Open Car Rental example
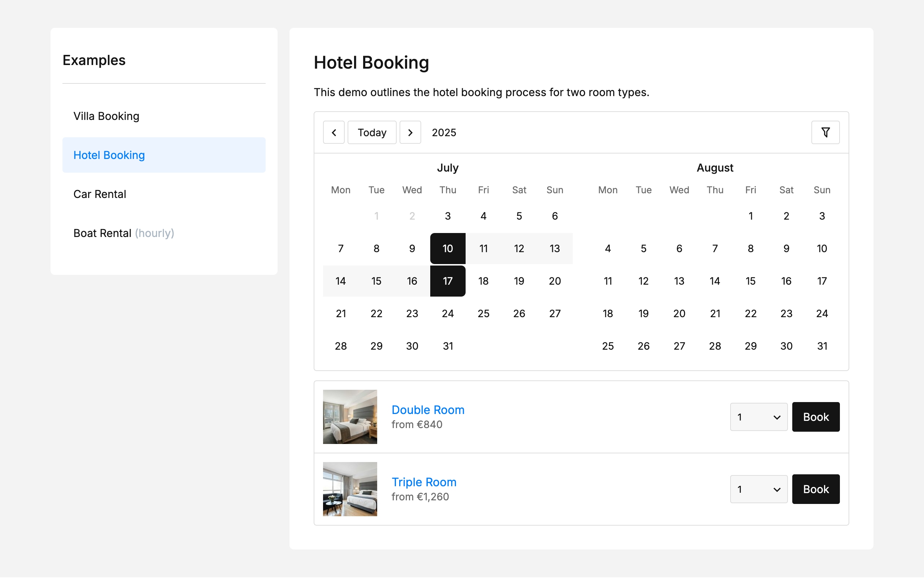This screenshot has width=924, height=578. tap(164, 194)
